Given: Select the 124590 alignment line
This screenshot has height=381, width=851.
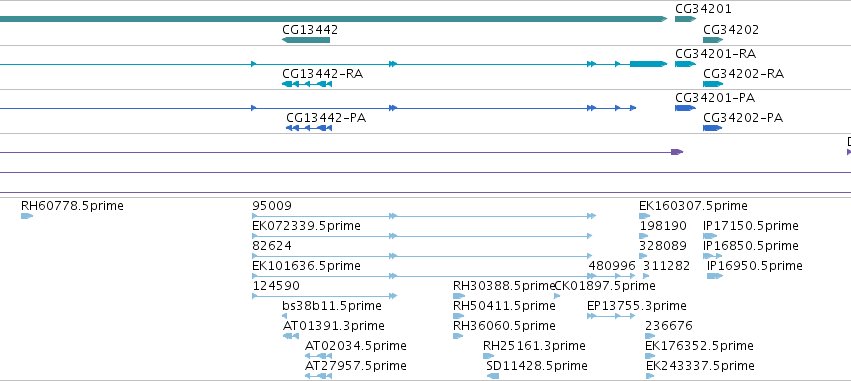Looking at the screenshot, I should click(325, 296).
